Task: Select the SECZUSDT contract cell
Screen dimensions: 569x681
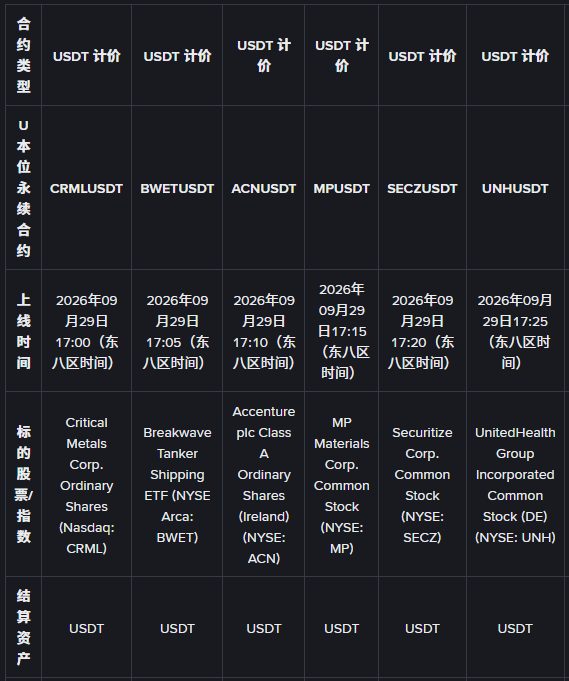Action: pos(422,188)
